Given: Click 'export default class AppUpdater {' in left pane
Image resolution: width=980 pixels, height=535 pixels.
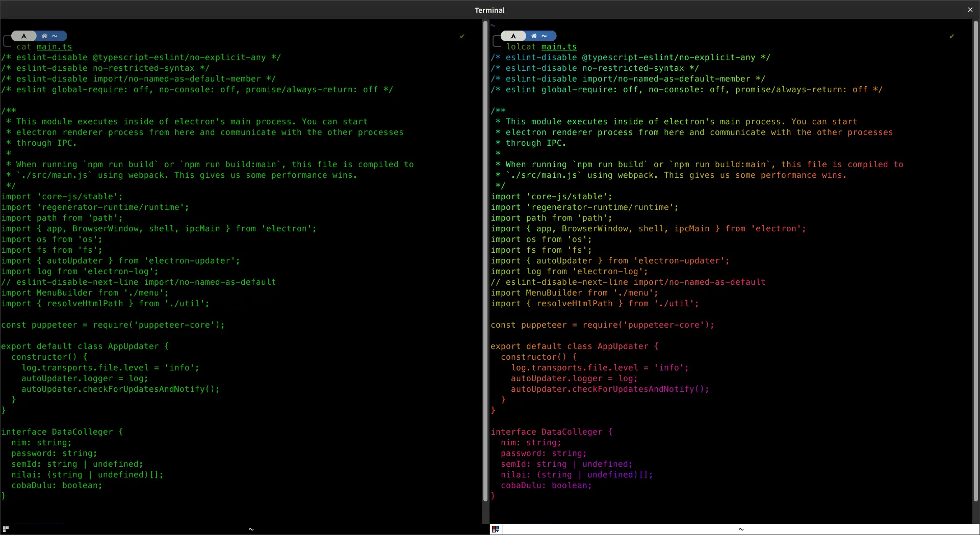Looking at the screenshot, I should tap(85, 346).
